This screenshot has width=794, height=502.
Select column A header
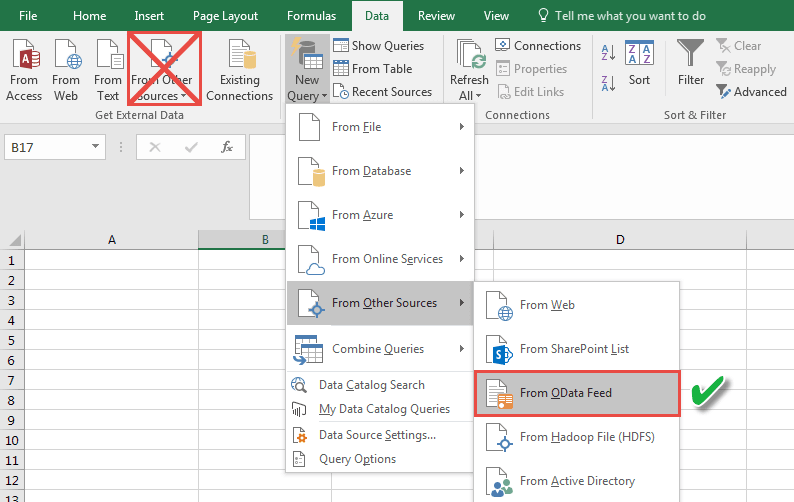[111, 240]
